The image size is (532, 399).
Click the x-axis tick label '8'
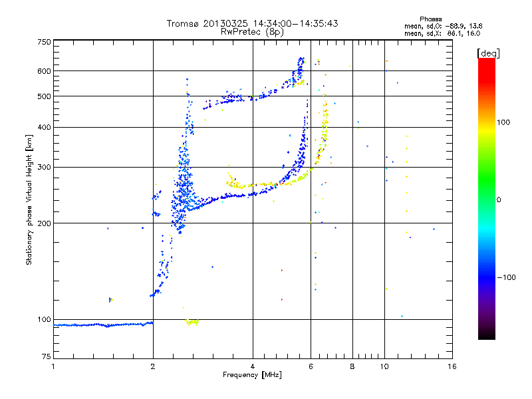click(x=352, y=366)
